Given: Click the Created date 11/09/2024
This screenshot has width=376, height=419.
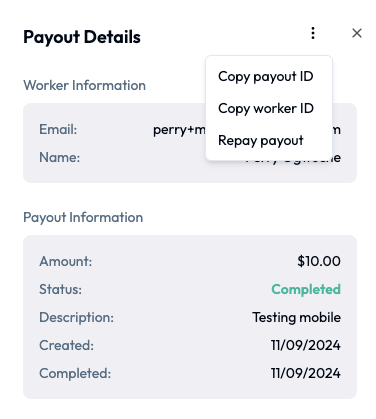Looking at the screenshot, I should pyautogui.click(x=306, y=345).
